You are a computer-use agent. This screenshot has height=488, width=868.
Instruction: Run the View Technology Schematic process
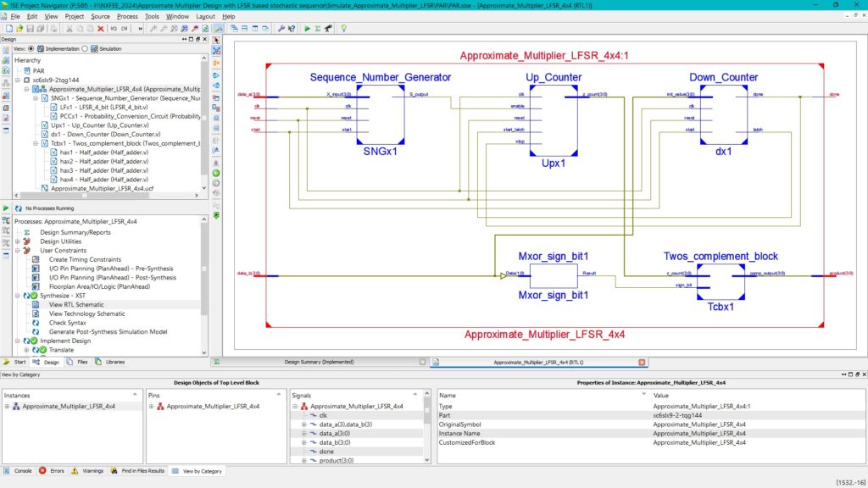86,313
